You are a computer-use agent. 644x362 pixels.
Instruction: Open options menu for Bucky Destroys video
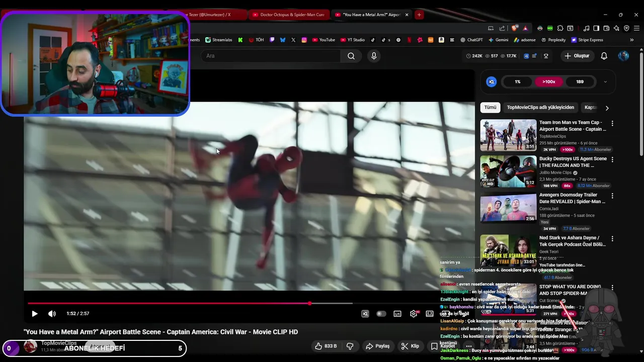[612, 159]
